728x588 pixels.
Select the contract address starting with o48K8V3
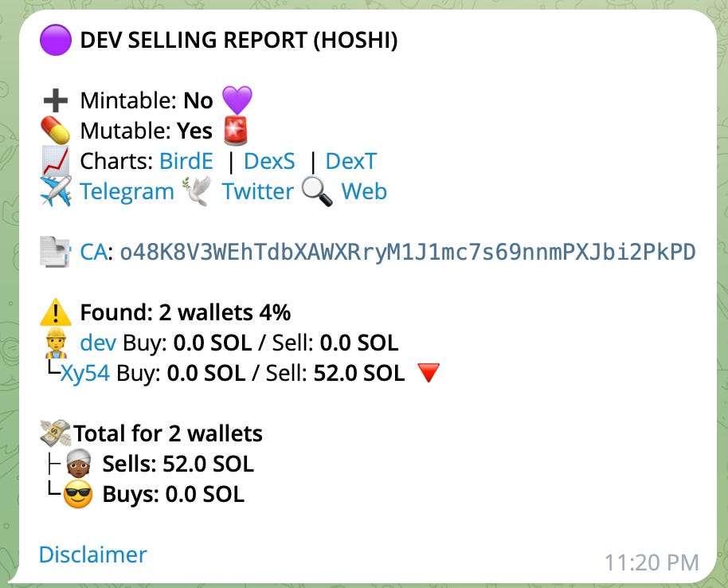click(x=406, y=251)
